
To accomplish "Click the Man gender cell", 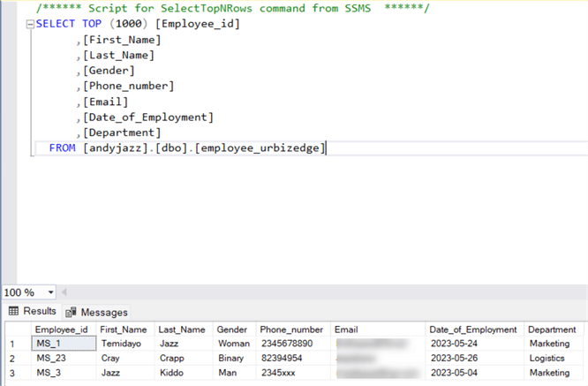I will point(235,373).
